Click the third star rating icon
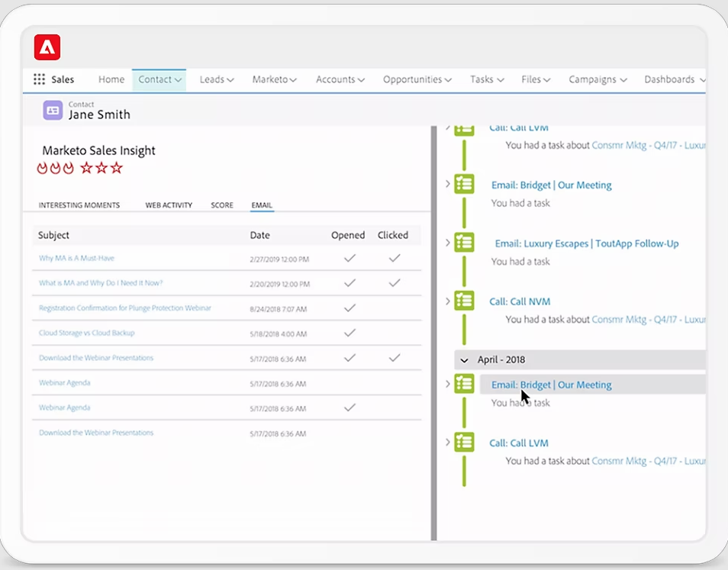728x570 pixels. (x=117, y=168)
